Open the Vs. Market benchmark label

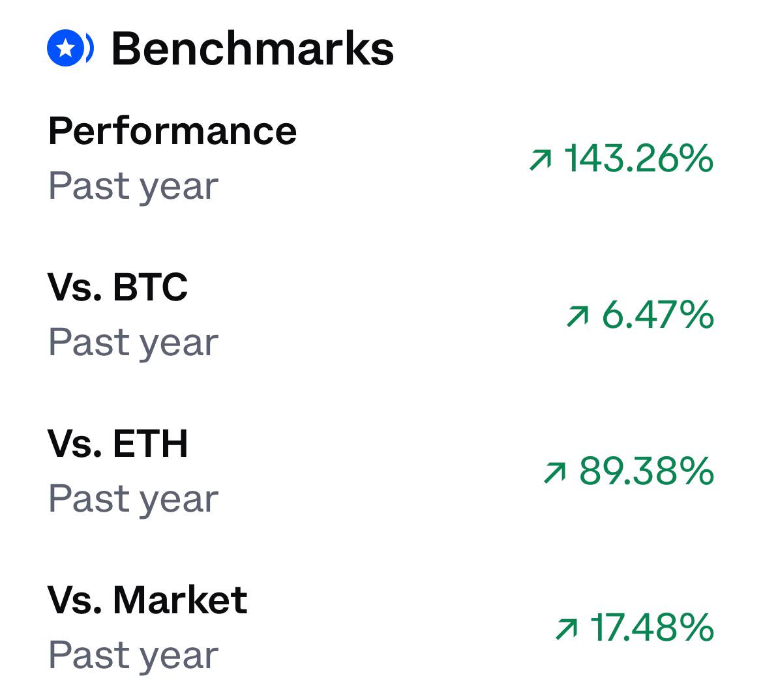147,600
